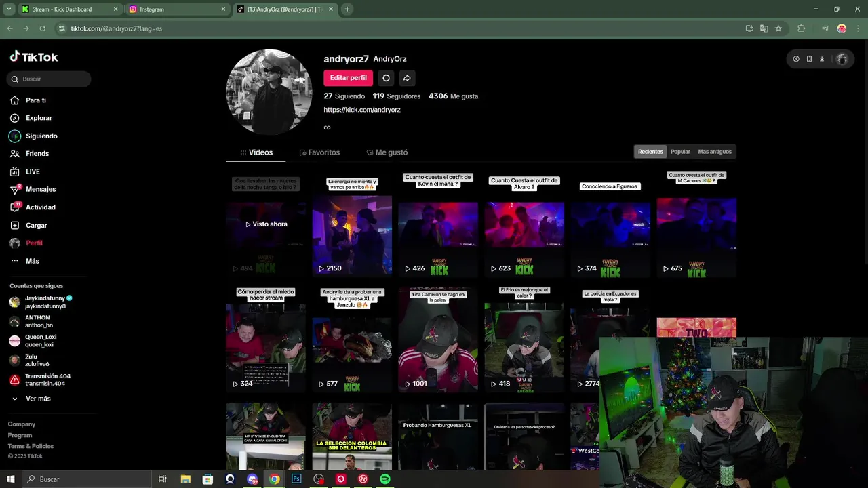Click the phone app icon in top pill
The width and height of the screenshot is (868, 488).
809,59
